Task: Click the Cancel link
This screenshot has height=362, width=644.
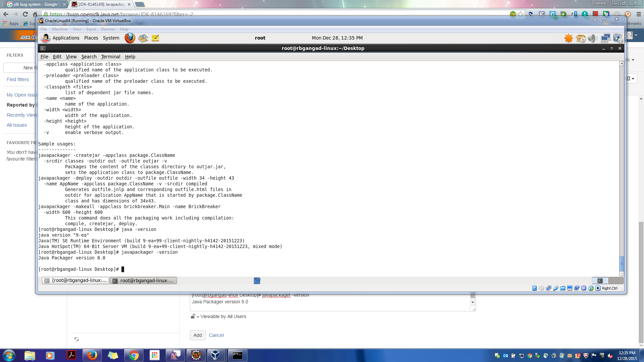Action: (x=216, y=335)
